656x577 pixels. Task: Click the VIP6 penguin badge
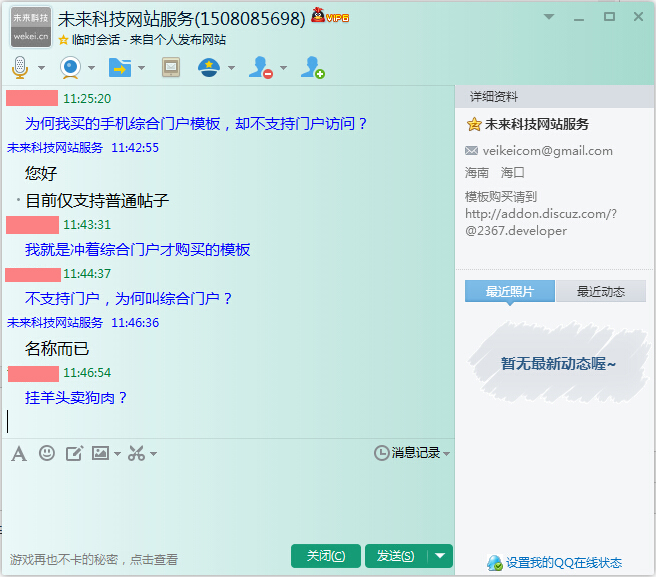point(330,16)
